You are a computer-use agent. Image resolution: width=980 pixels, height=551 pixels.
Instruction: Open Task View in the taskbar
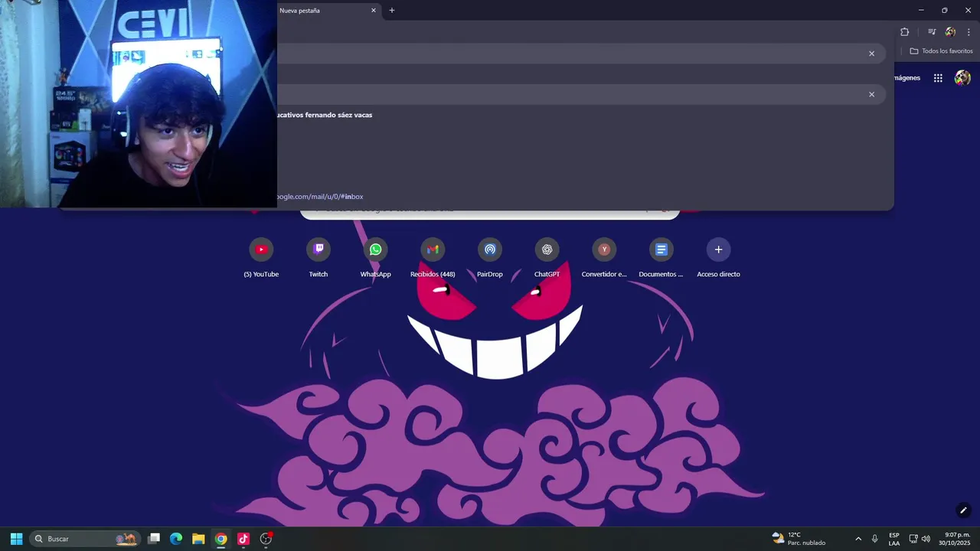(x=154, y=539)
